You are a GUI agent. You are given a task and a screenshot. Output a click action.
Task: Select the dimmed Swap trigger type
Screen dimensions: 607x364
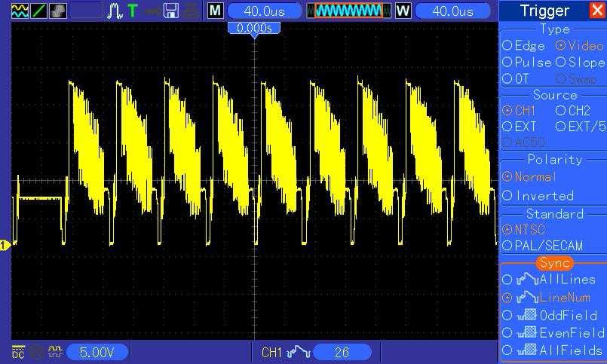coord(576,79)
